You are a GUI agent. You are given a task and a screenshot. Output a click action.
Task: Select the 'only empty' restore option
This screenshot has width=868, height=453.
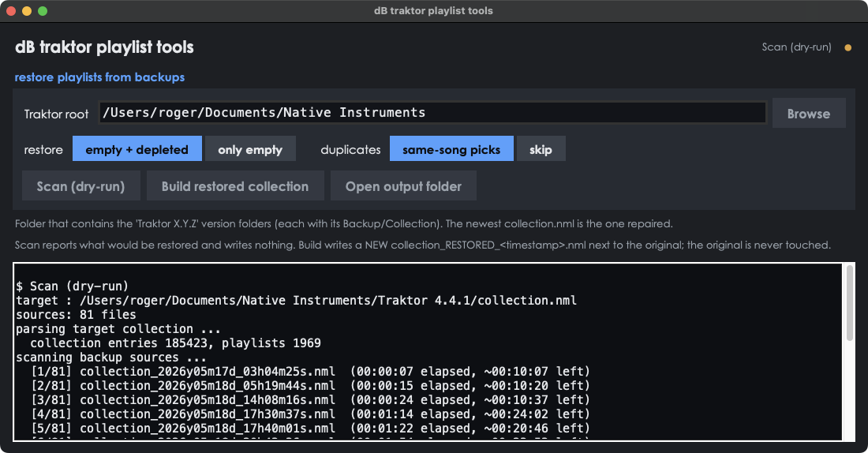coord(250,149)
